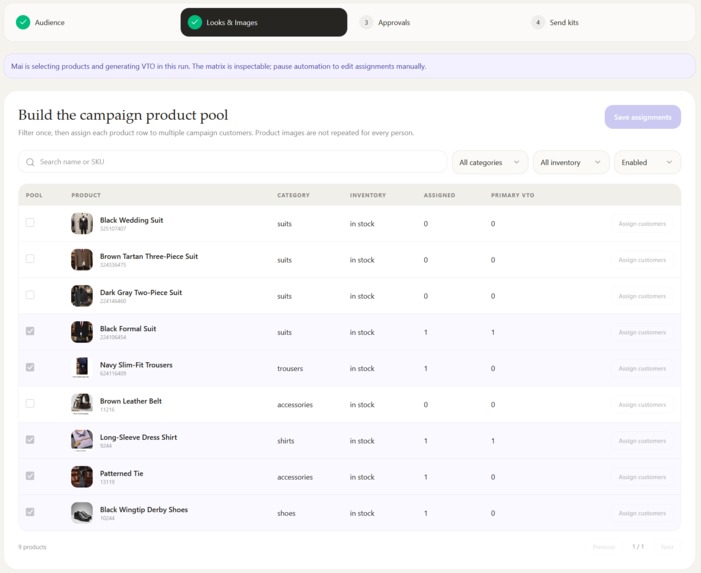The image size is (701, 573).
Task: Open the Brown Tartan Three-Piece Suit thumbnail
Action: [x=82, y=260]
